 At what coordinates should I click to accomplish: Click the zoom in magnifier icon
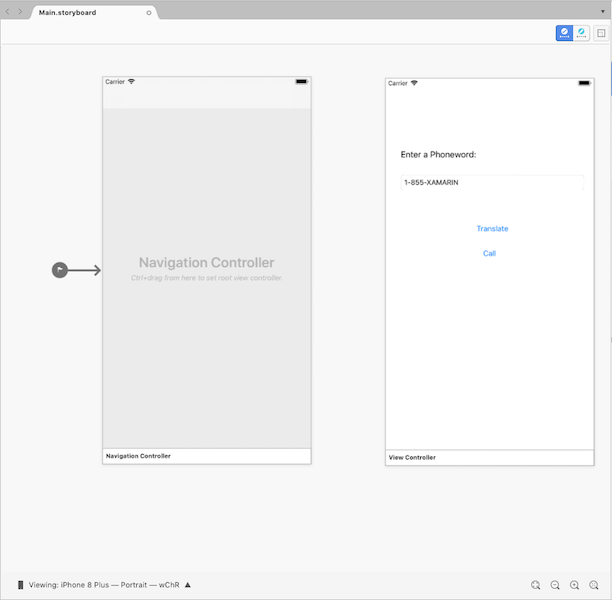pyautogui.click(x=574, y=585)
